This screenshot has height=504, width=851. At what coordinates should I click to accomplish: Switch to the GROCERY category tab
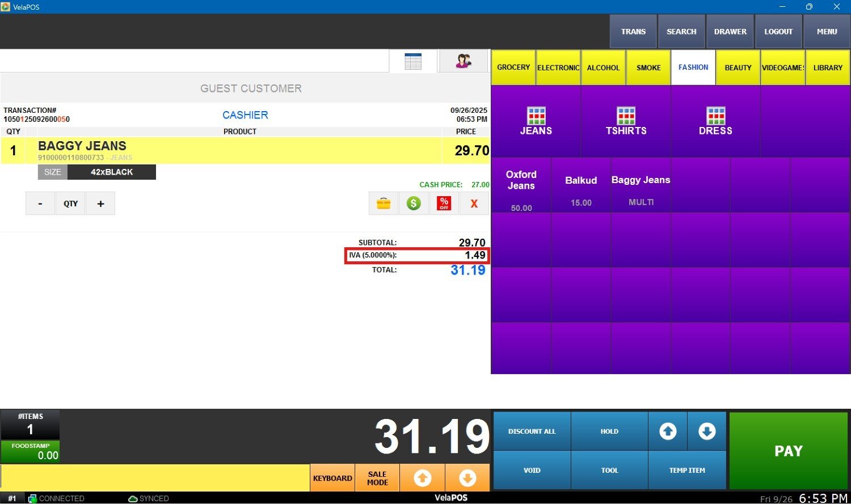[513, 67]
